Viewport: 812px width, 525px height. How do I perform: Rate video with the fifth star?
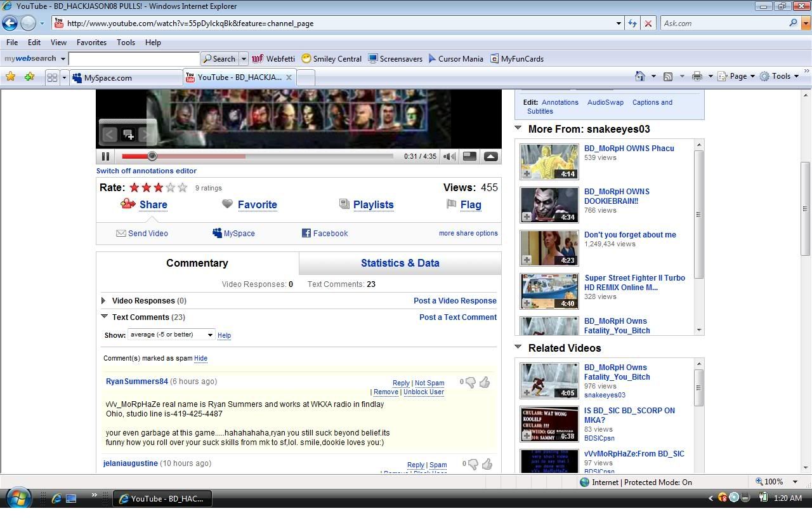[x=183, y=187]
